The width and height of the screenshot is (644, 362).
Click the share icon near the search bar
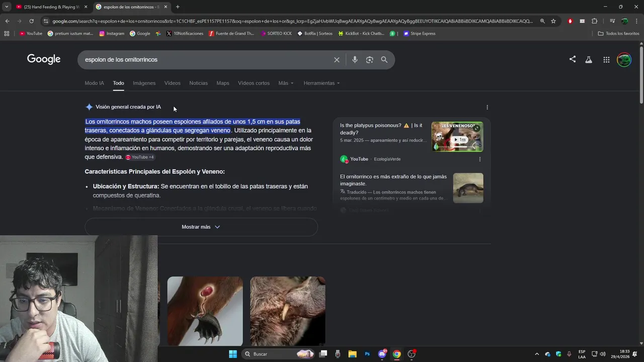pos(573,59)
